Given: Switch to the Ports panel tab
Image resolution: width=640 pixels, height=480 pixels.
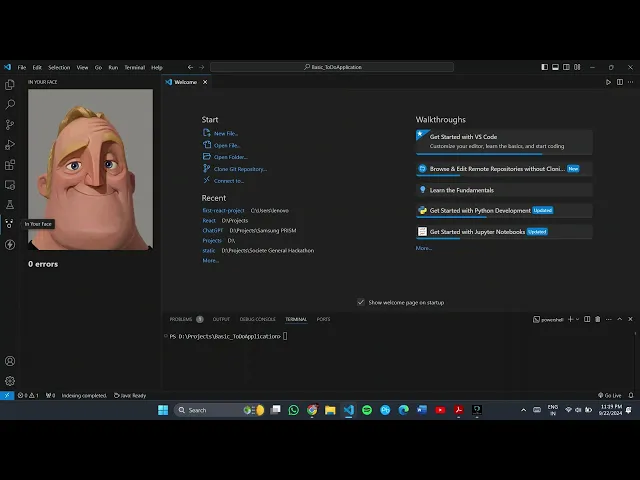Looking at the screenshot, I should point(323,319).
